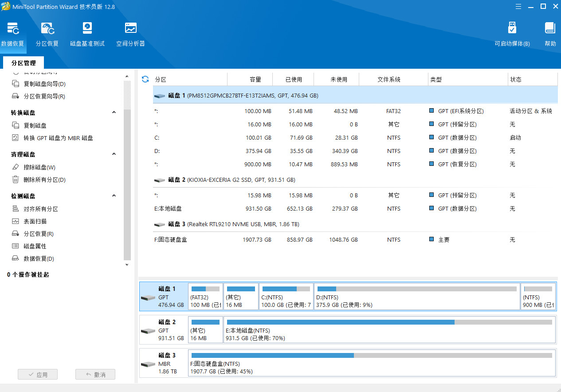Select E:本地磁盘 row in list
Viewport: 561px width, 392px height.
coord(355,208)
